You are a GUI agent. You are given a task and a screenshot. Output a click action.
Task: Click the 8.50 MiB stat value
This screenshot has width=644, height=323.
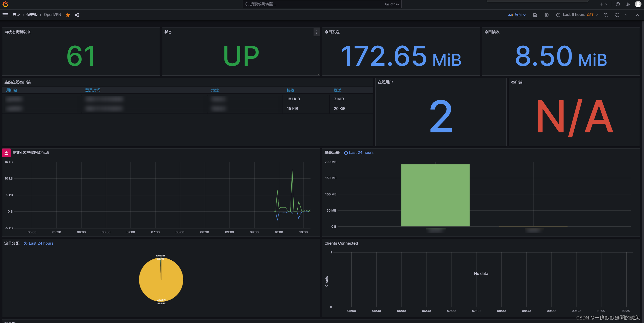[x=561, y=56]
